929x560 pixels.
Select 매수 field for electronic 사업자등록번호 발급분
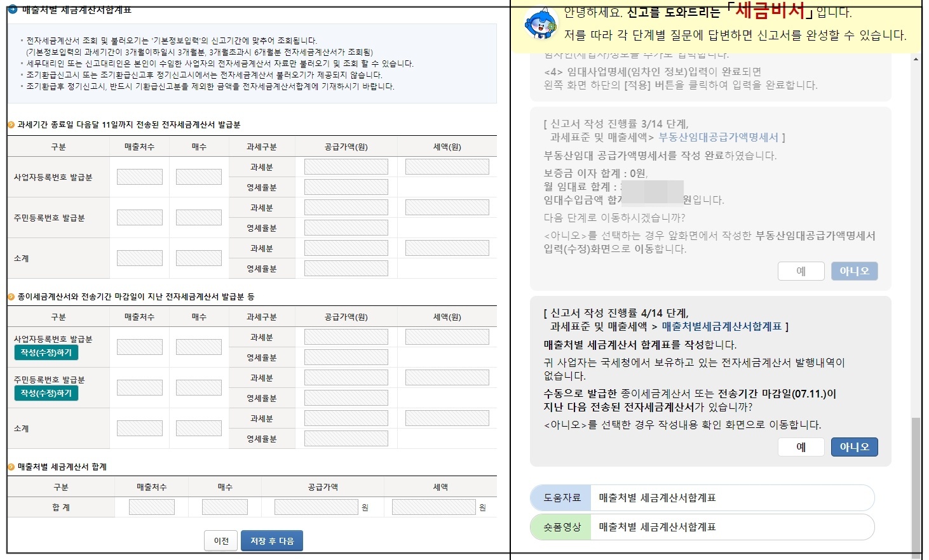tap(199, 177)
